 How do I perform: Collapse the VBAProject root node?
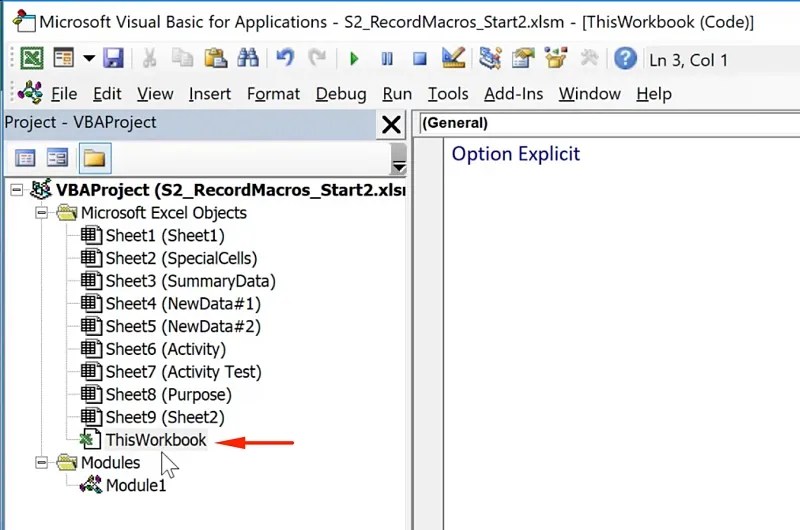[x=16, y=190]
